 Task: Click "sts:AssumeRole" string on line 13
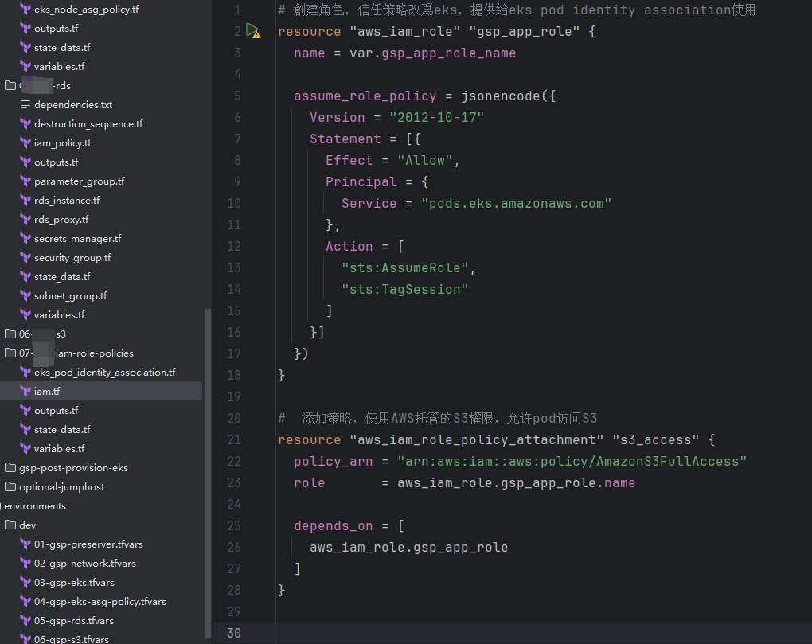(x=405, y=267)
